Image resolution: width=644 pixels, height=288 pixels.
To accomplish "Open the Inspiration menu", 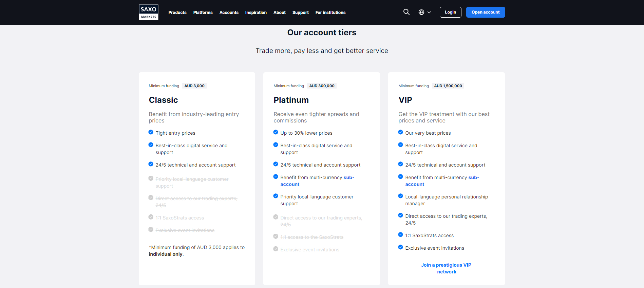I will (256, 13).
